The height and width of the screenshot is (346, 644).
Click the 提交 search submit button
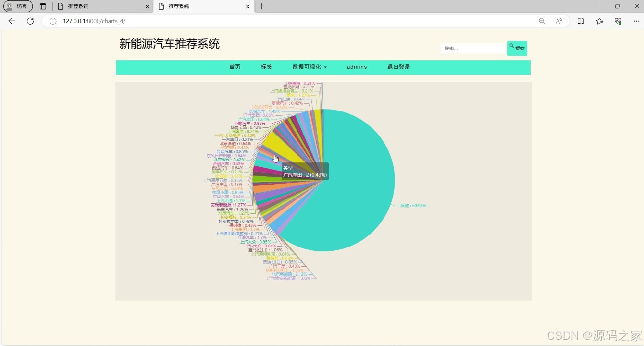click(517, 48)
